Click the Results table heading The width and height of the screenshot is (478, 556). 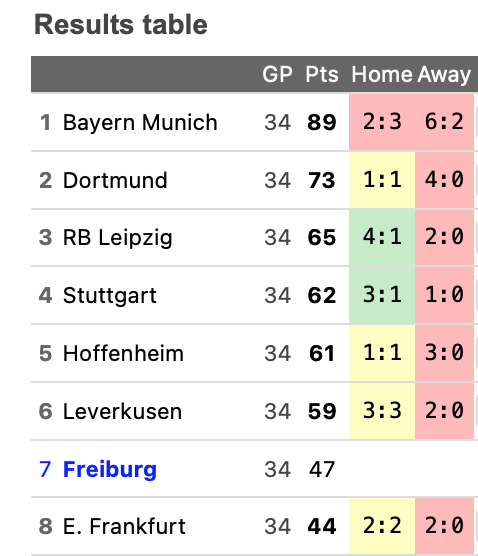pos(121,24)
